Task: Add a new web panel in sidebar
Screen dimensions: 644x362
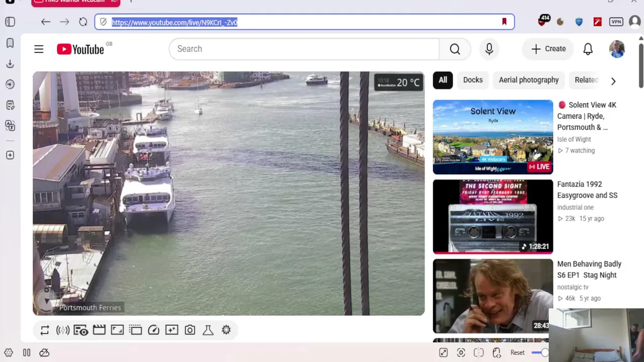Action: coord(10,155)
